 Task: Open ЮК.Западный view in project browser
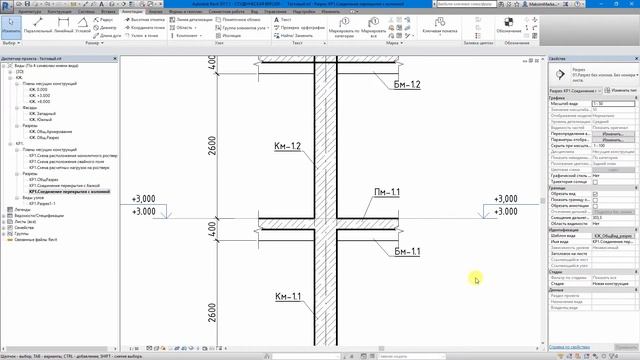click(x=42, y=113)
